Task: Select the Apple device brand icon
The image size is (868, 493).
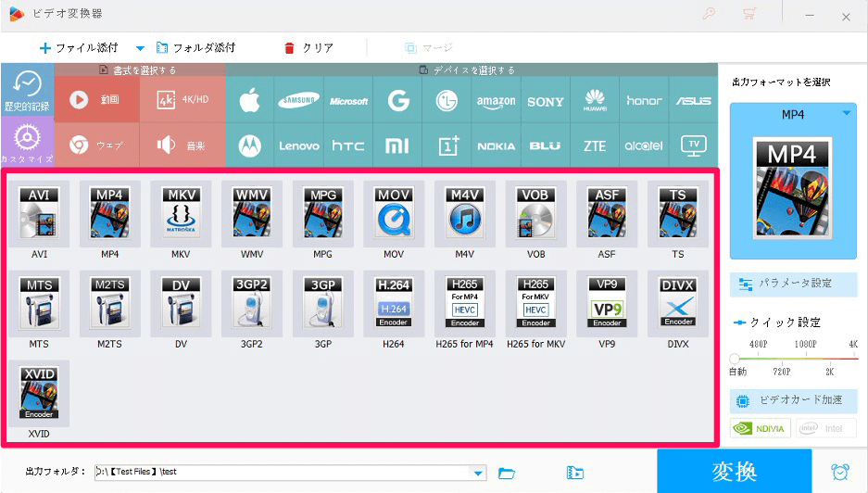Action: click(249, 101)
